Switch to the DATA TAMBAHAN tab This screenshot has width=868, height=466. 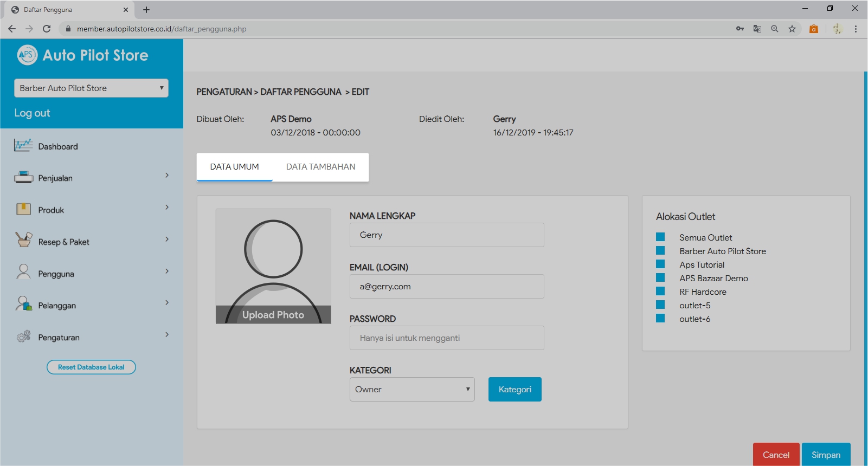(320, 167)
